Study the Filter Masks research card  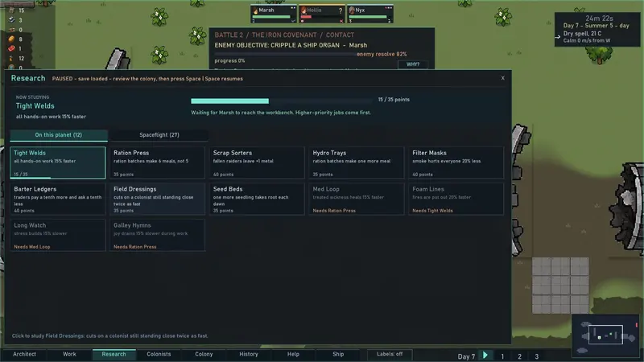point(456,163)
